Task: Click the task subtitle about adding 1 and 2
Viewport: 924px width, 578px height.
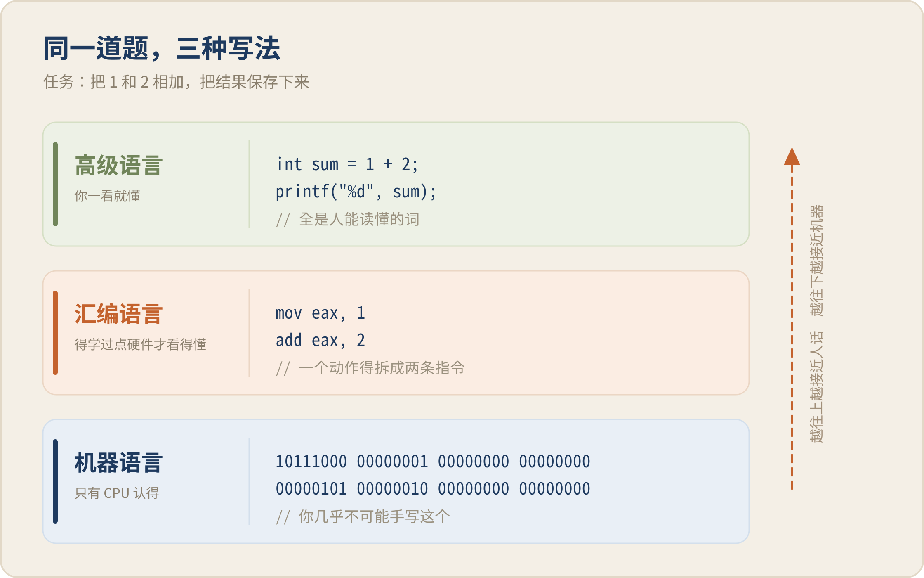Action: pyautogui.click(x=176, y=82)
